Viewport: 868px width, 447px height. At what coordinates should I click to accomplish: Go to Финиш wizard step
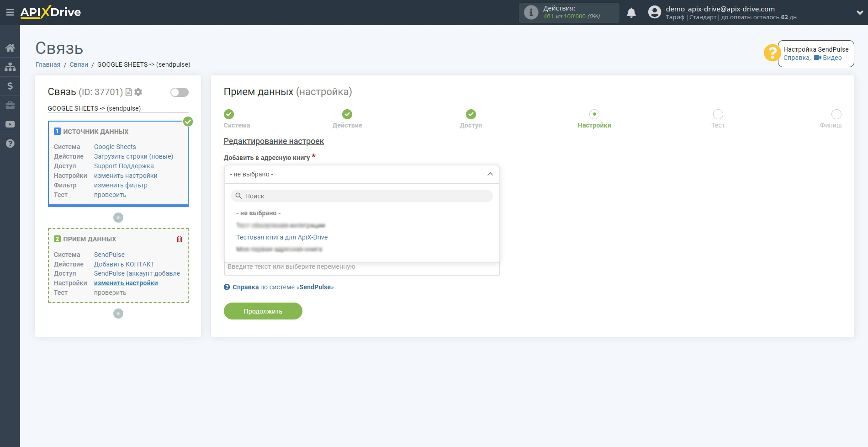(x=836, y=114)
